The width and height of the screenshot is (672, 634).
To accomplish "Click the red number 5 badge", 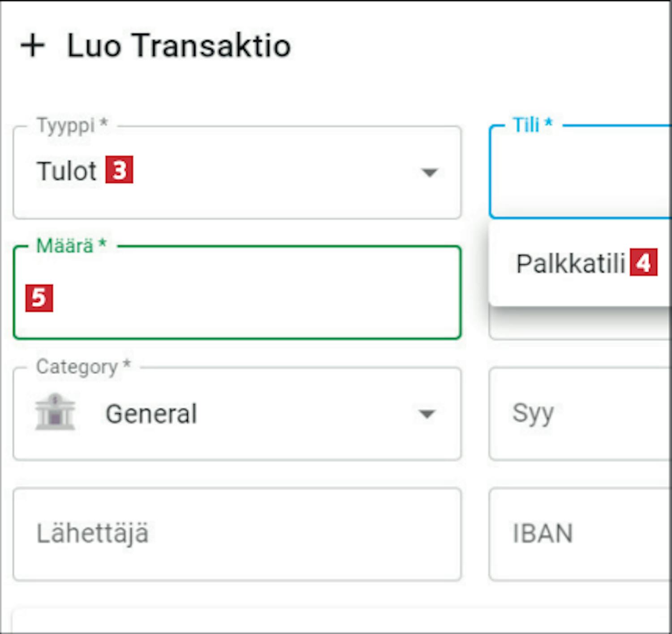I will tap(39, 298).
